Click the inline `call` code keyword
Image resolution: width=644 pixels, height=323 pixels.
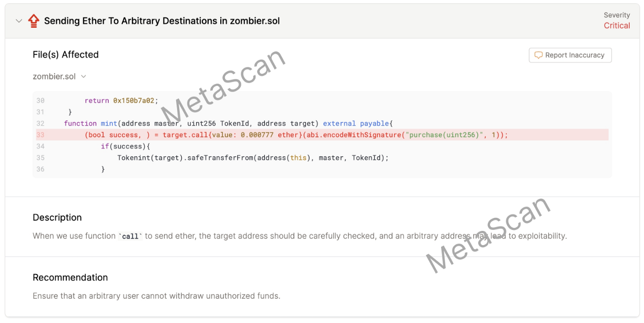130,236
